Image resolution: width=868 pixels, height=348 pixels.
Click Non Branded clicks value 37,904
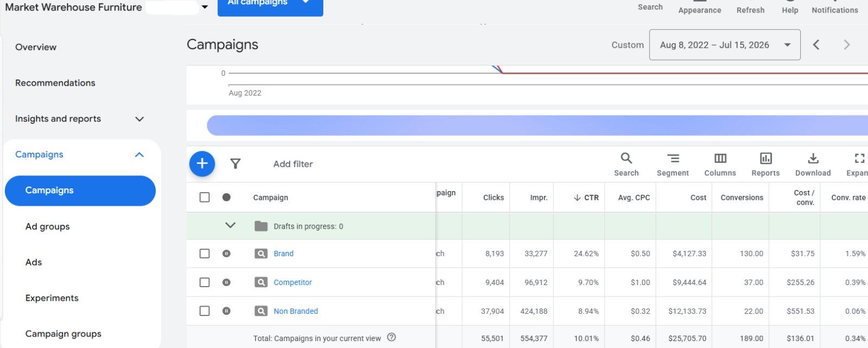point(493,311)
